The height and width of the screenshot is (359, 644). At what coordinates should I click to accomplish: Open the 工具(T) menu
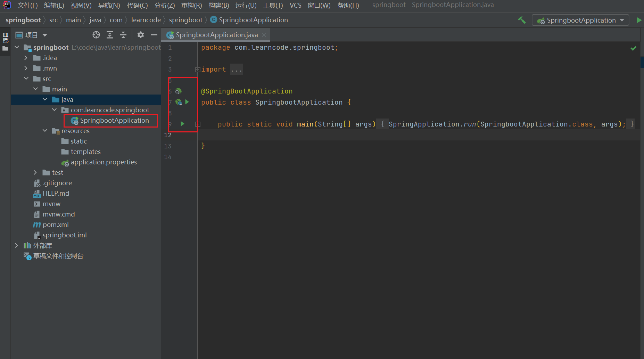(x=273, y=6)
